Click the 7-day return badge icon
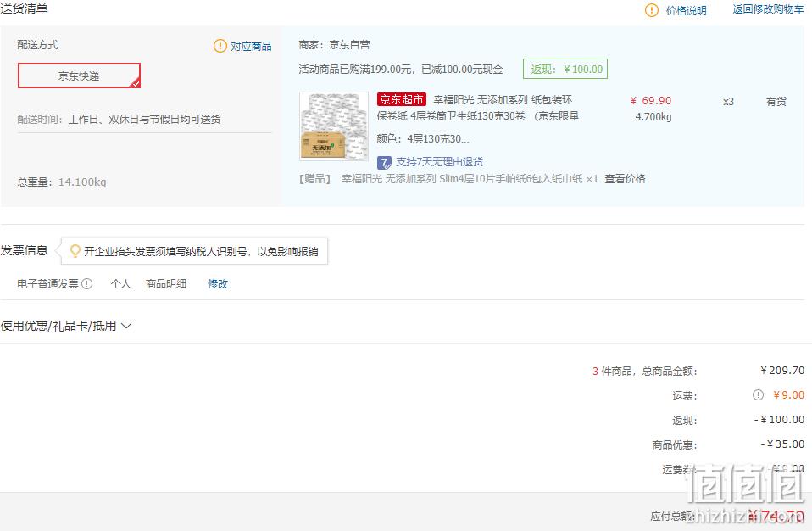 [384, 163]
